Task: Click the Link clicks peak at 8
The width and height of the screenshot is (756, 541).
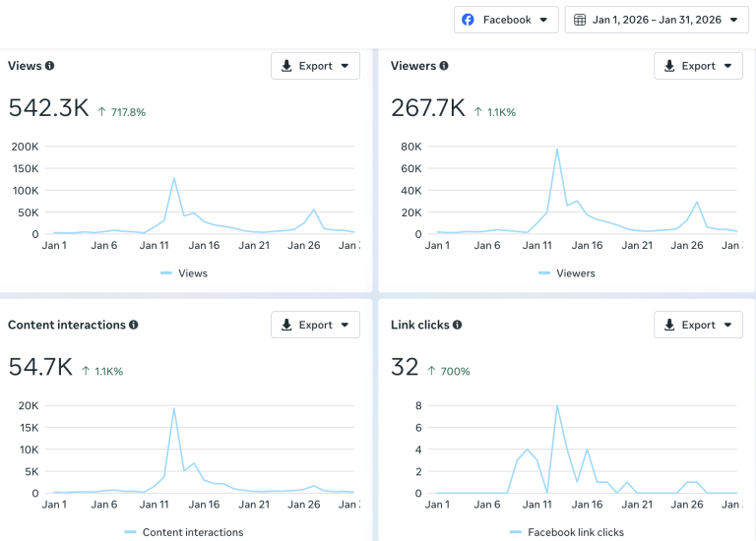Action: pos(557,405)
